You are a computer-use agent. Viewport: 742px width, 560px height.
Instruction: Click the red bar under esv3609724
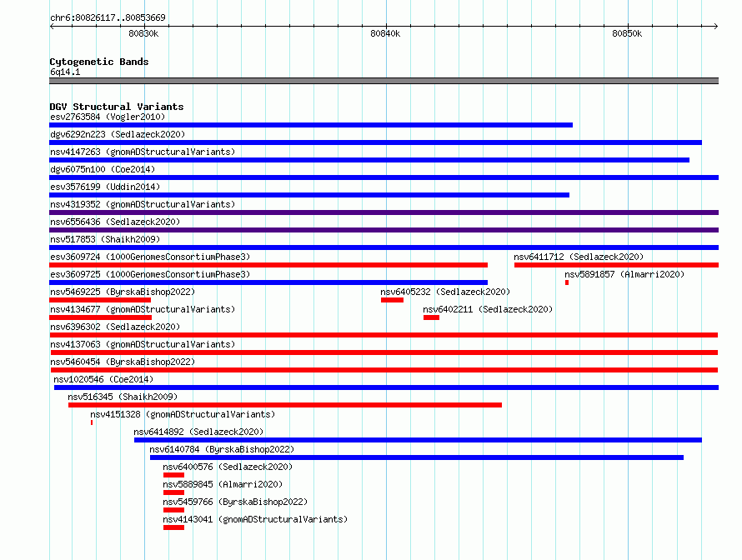[268, 265]
